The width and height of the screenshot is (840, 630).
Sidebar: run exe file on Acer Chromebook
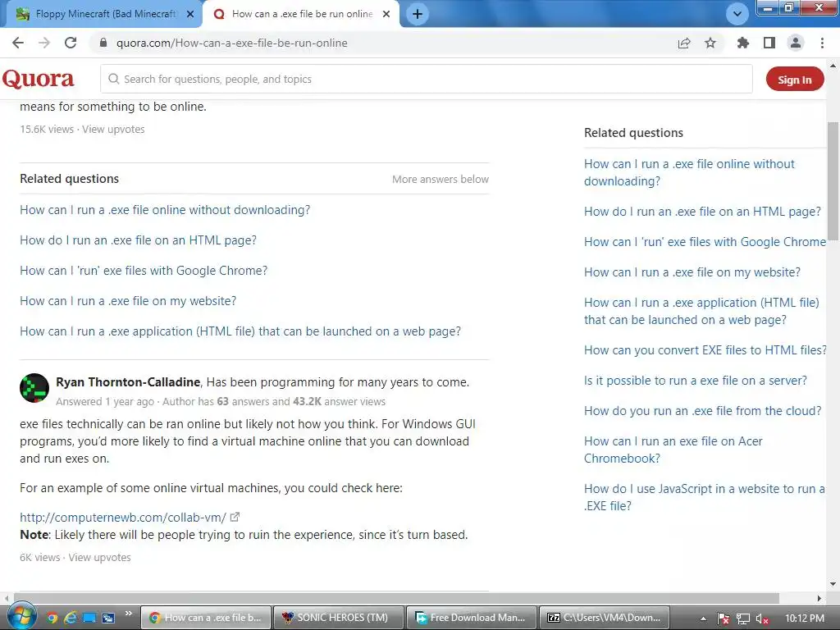point(673,450)
